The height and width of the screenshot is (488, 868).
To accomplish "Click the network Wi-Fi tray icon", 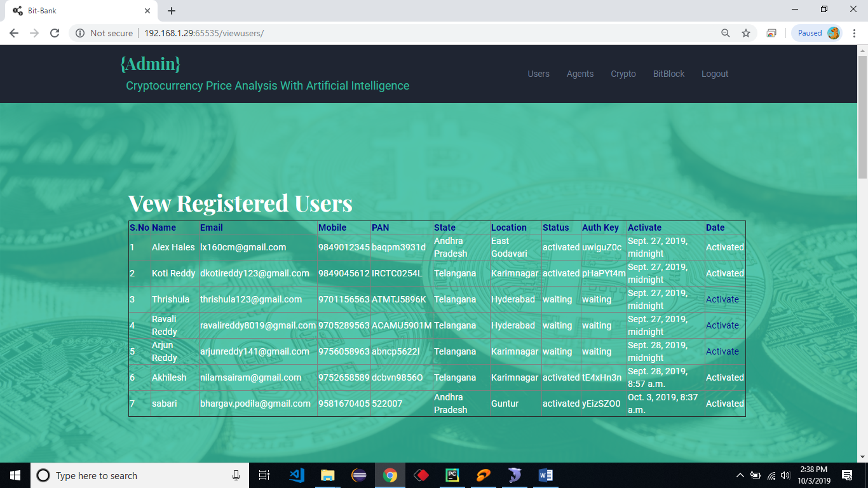I will [x=771, y=475].
